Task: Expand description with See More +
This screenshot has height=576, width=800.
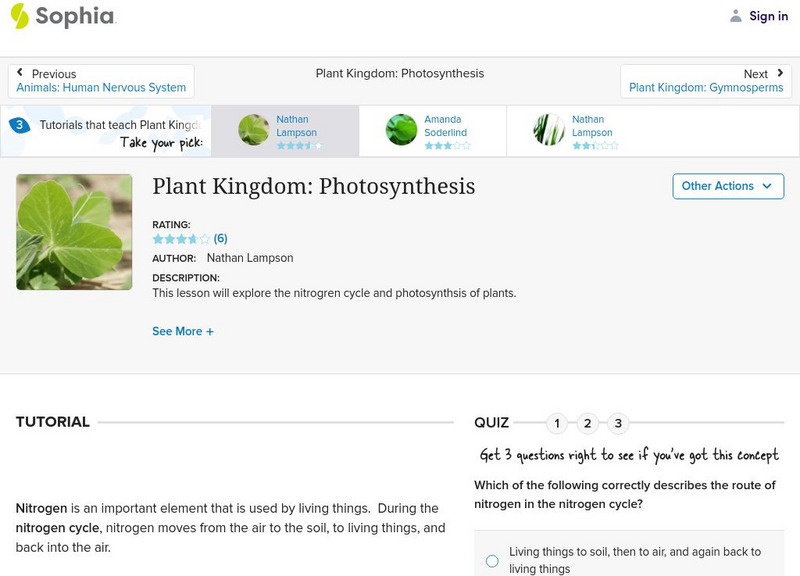Action: 183,331
